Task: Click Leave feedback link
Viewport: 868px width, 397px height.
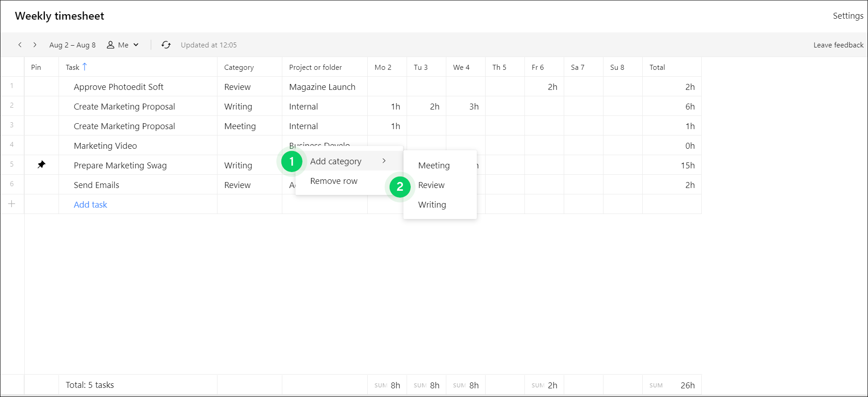Action: pyautogui.click(x=838, y=45)
